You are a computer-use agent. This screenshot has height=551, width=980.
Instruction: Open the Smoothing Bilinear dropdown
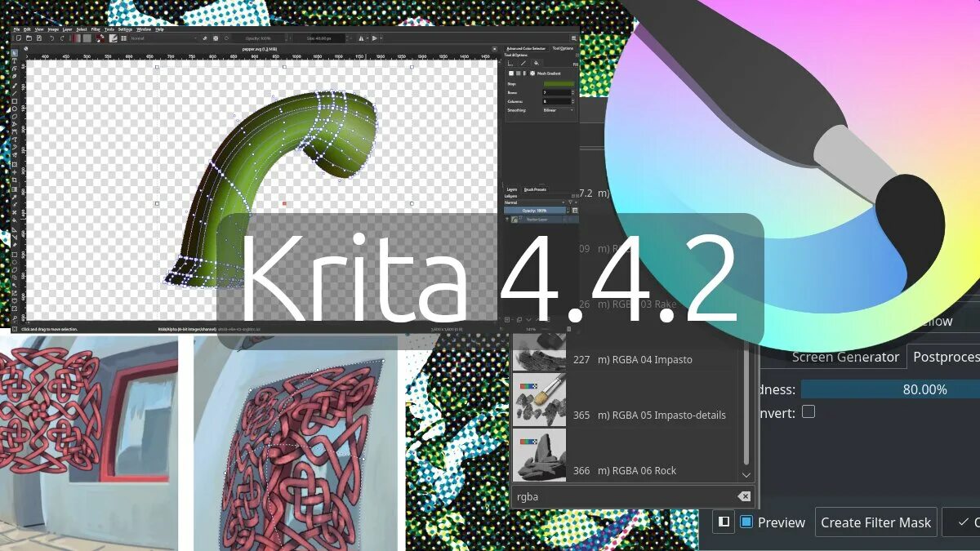(x=559, y=110)
